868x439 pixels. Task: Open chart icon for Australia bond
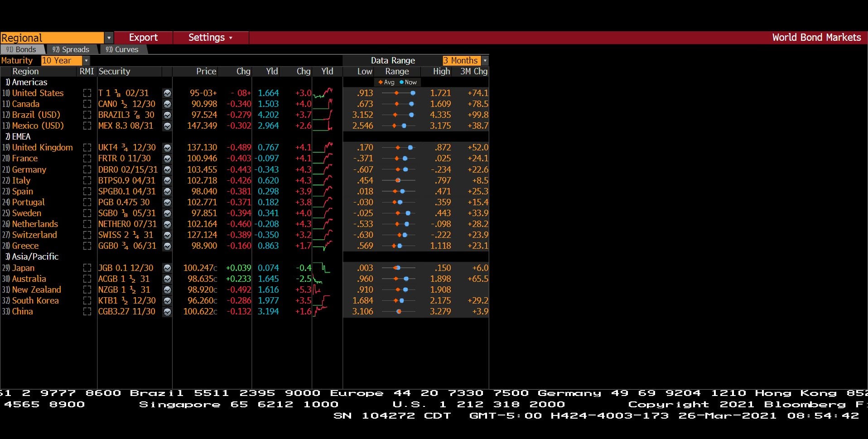pos(167,279)
